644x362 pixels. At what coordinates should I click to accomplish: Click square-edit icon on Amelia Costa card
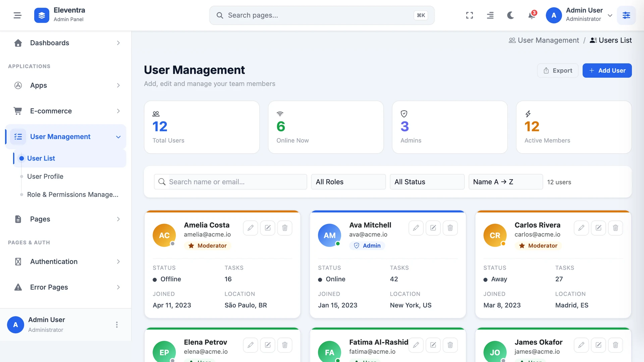click(x=268, y=228)
